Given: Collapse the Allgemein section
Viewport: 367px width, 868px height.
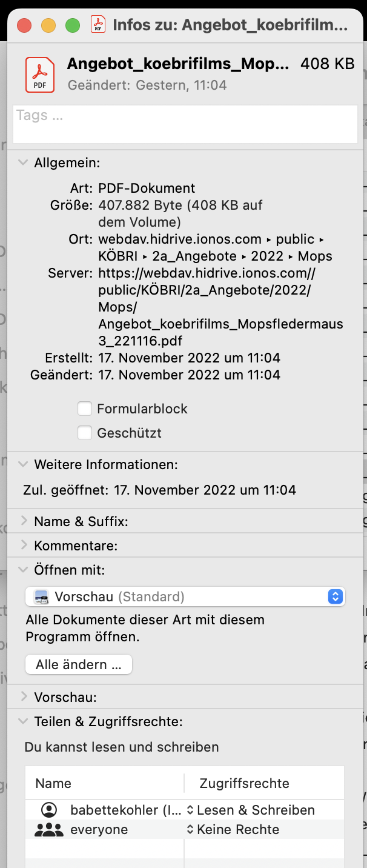Looking at the screenshot, I should (x=23, y=162).
